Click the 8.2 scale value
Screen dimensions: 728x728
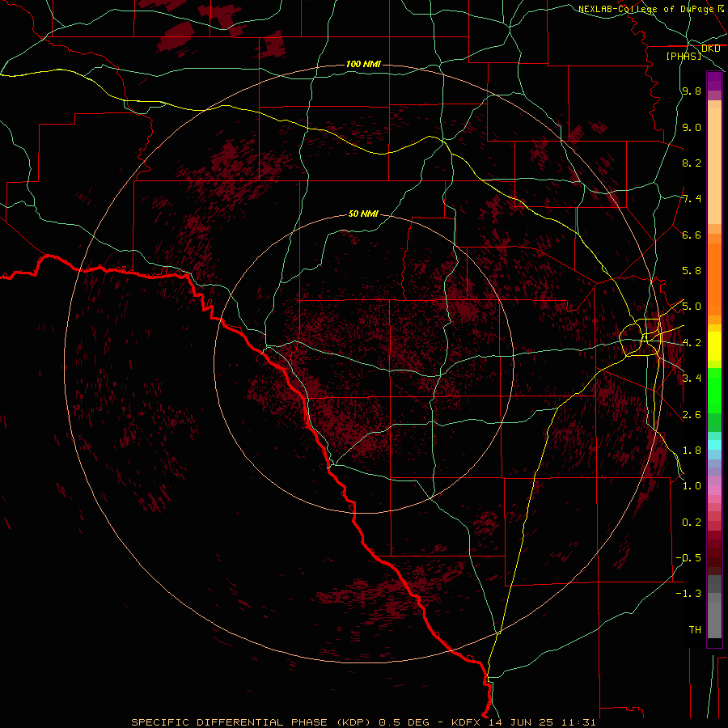click(692, 163)
